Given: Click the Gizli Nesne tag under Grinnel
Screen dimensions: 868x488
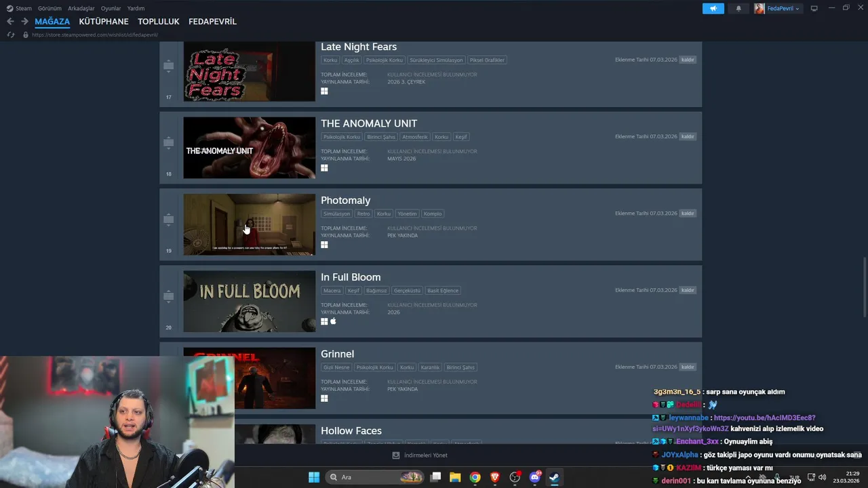Looking at the screenshot, I should coord(336,367).
